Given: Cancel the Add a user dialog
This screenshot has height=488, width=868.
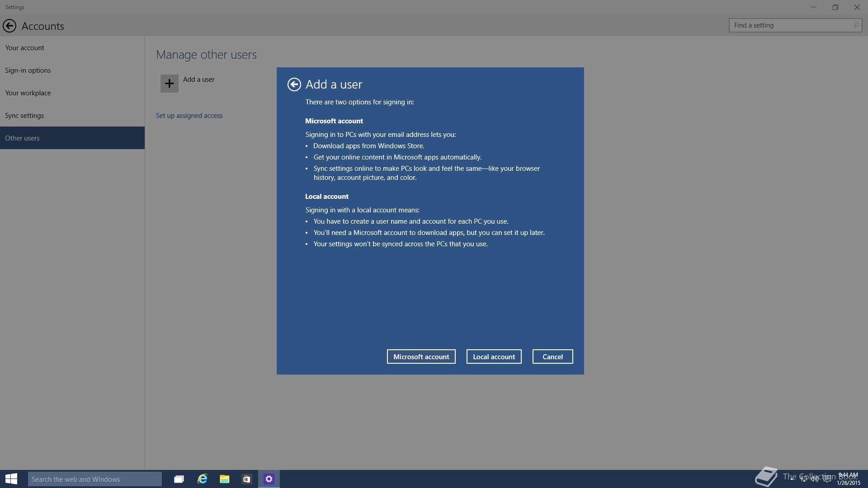Looking at the screenshot, I should point(553,357).
